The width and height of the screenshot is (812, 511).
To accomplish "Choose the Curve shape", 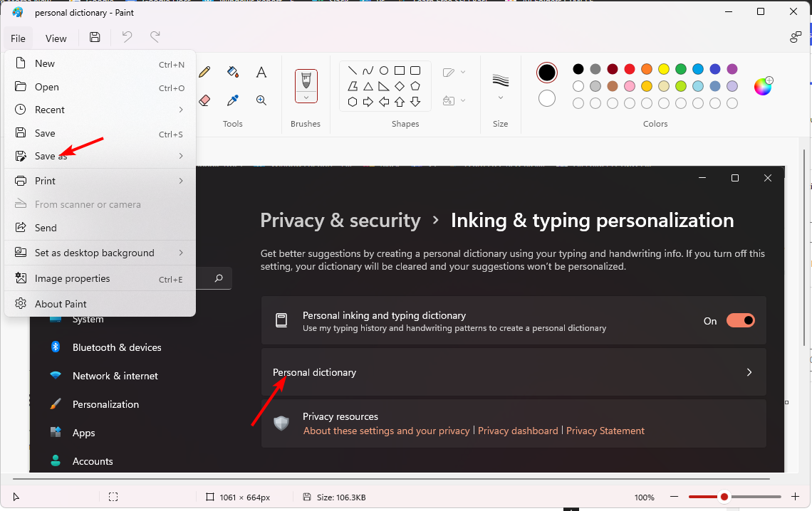I will [368, 70].
